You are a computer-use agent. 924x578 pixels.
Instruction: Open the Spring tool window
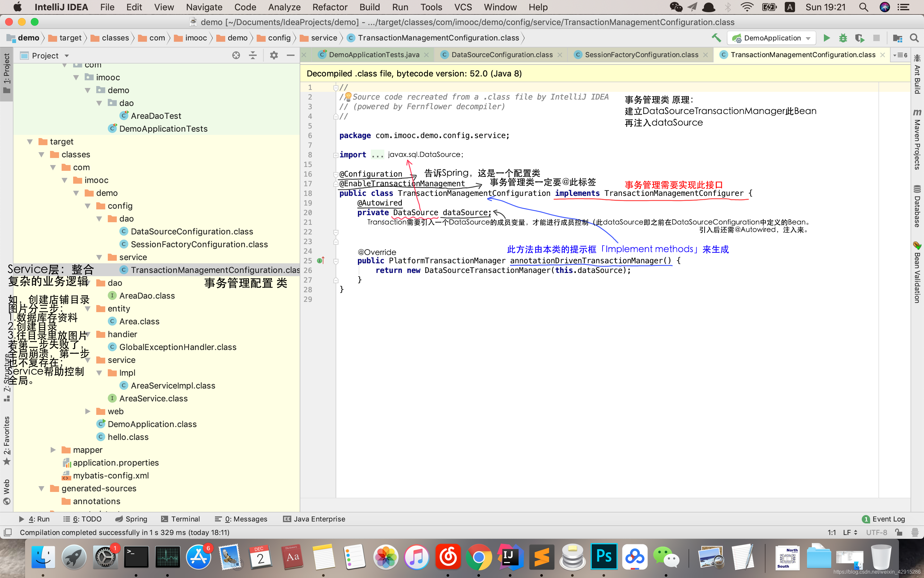tap(131, 519)
